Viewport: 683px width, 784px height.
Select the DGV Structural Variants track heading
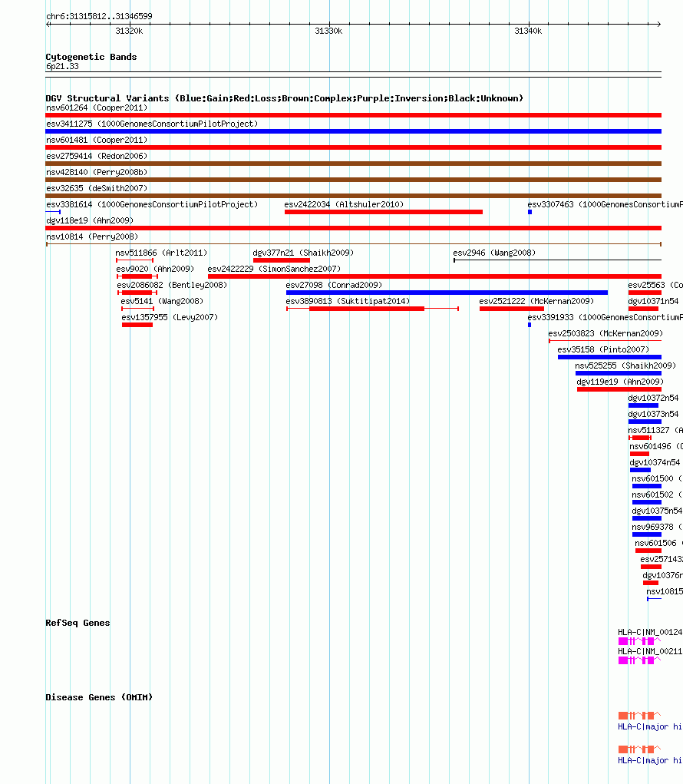click(284, 98)
